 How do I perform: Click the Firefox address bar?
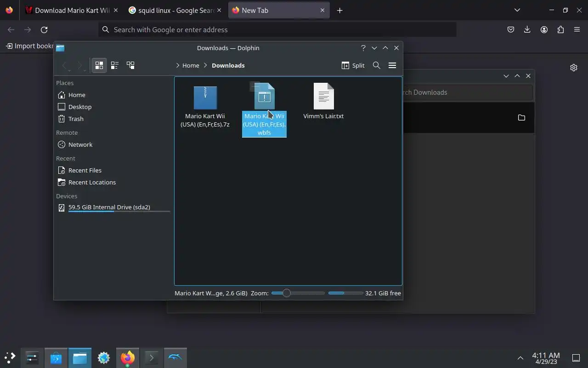(x=277, y=29)
